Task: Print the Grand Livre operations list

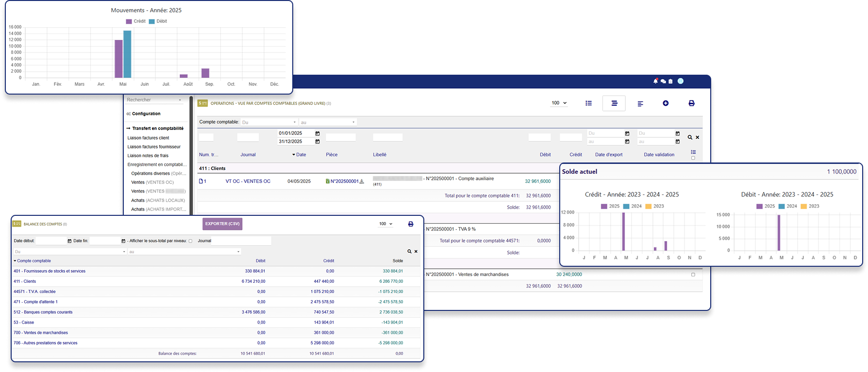Action: coord(691,103)
